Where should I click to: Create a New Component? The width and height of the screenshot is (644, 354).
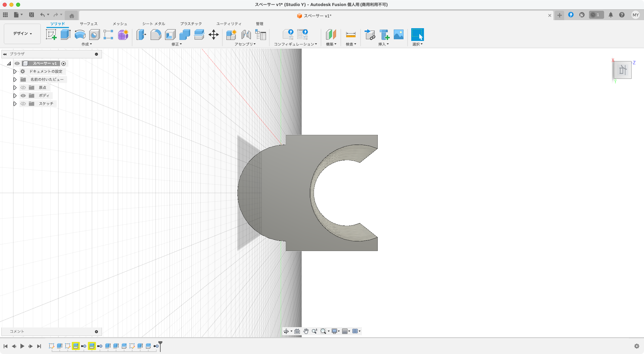click(231, 35)
